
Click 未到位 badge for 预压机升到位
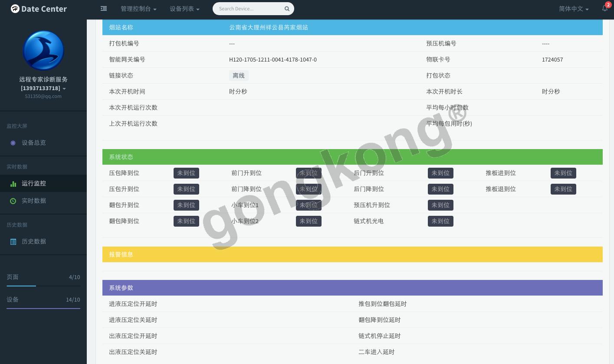(440, 205)
